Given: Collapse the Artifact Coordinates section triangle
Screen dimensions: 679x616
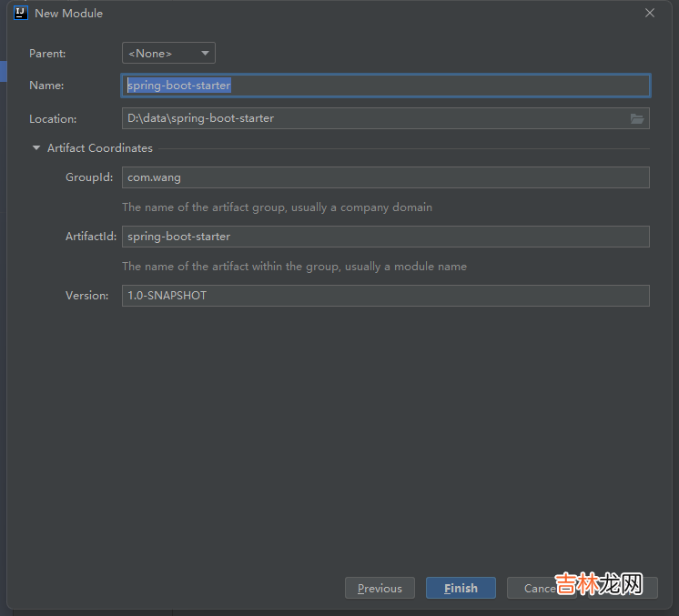Looking at the screenshot, I should (36, 148).
